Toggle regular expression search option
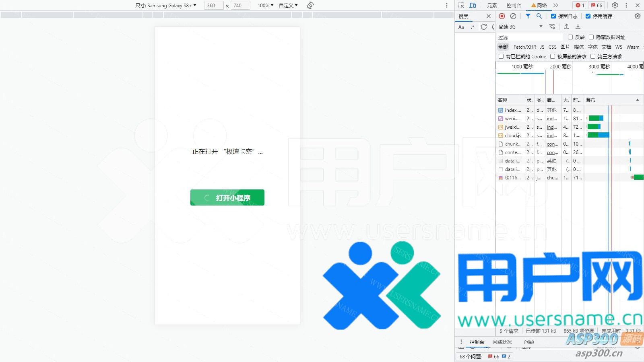This screenshot has height=362, width=644. tap(473, 27)
